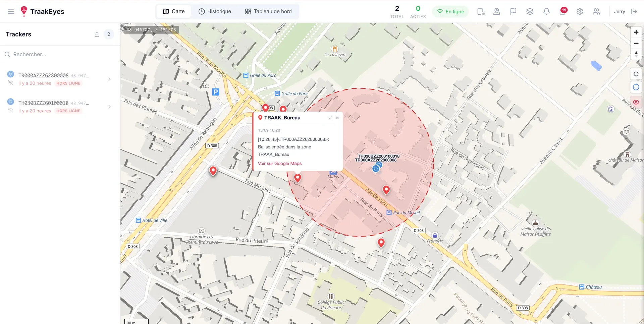The image size is (644, 324).
Task: Open the Historique tab
Action: click(215, 11)
